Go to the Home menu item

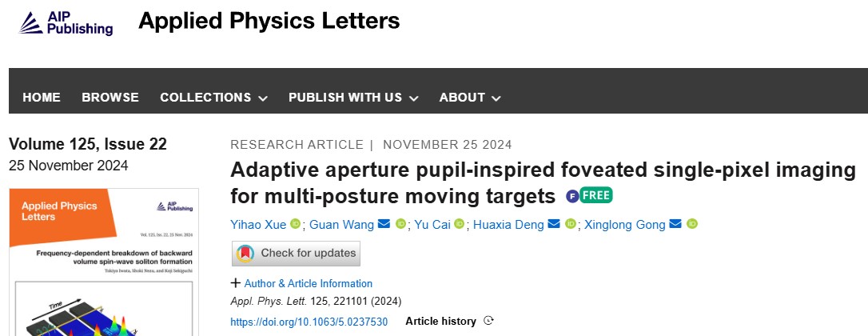[42, 98]
